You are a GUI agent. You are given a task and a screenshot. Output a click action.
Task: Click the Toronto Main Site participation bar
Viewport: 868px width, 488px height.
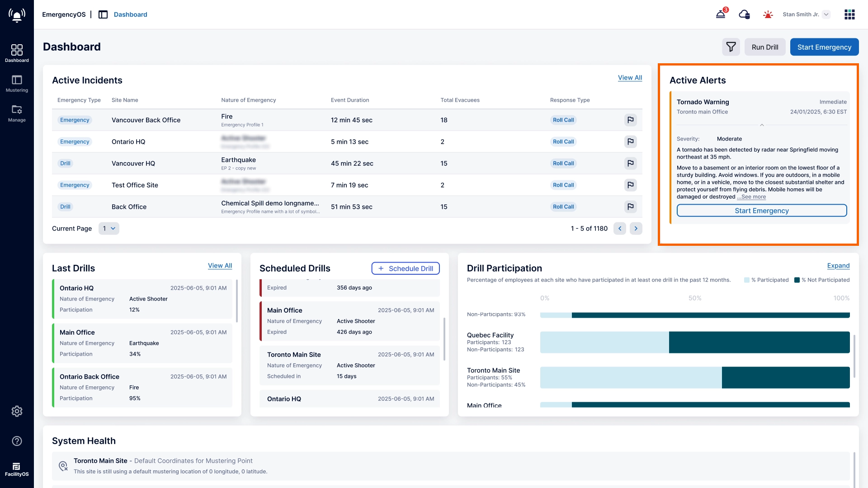[694, 378]
